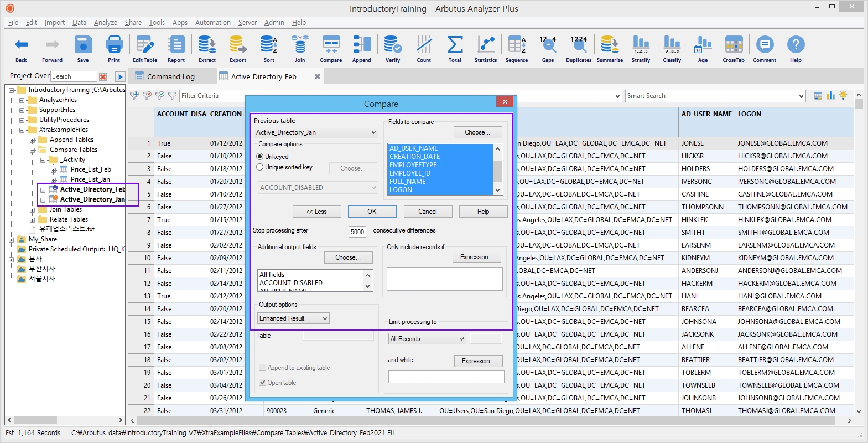Open the Age tool

tap(703, 49)
